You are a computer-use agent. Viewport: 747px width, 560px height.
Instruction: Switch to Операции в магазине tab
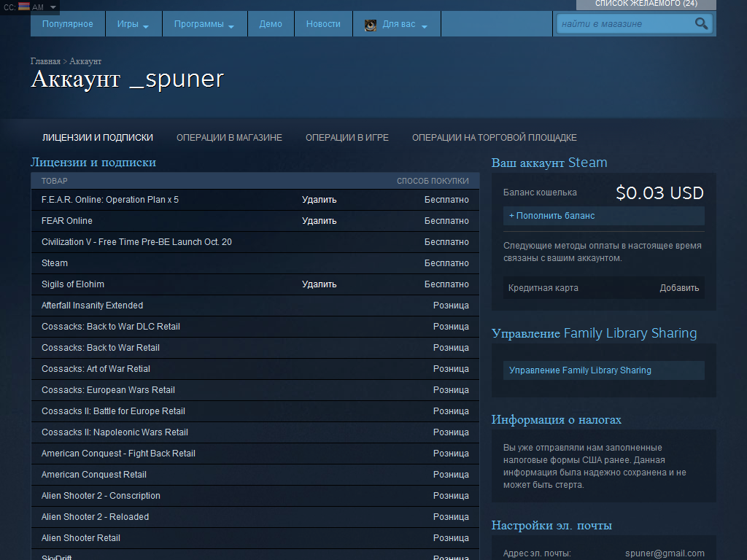[x=229, y=138]
